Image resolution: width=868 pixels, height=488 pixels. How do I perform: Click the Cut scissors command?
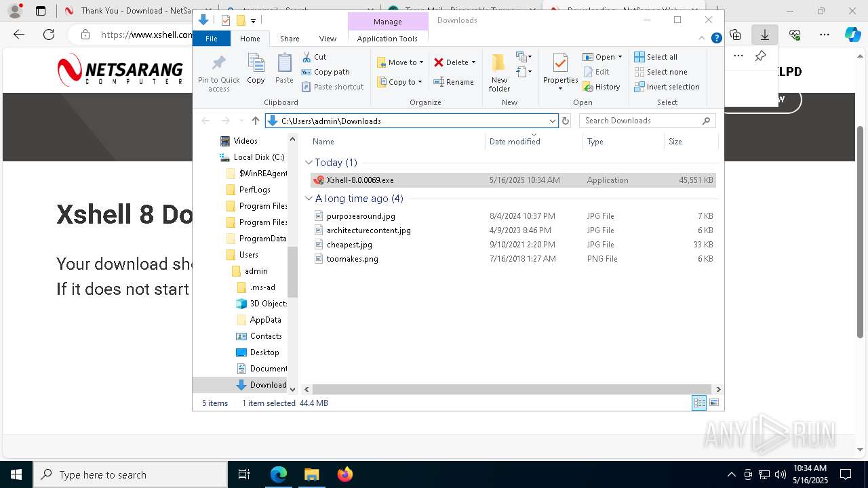tap(314, 57)
